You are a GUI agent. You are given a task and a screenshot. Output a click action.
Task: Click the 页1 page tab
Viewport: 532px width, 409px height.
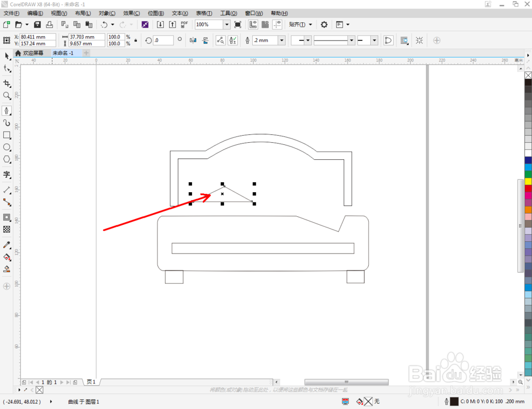pyautogui.click(x=92, y=382)
